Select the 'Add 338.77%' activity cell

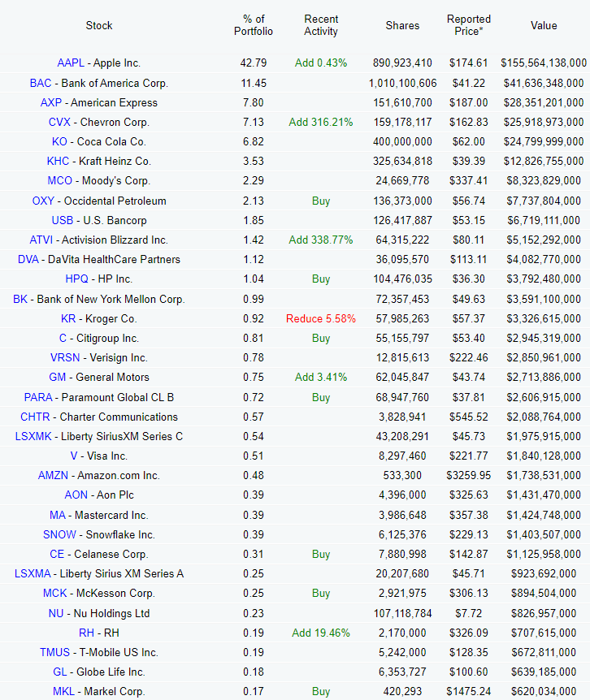(321, 240)
